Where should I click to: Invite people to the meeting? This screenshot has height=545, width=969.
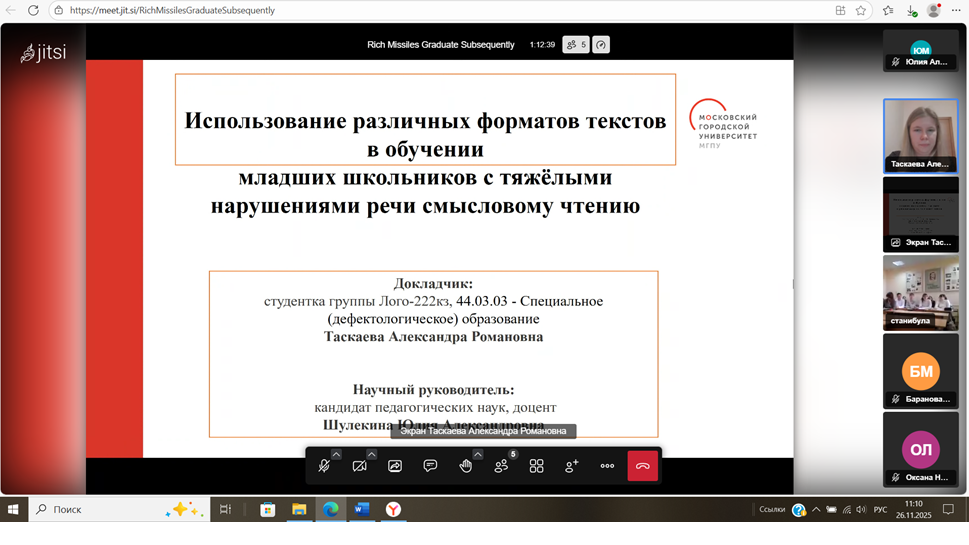(572, 466)
